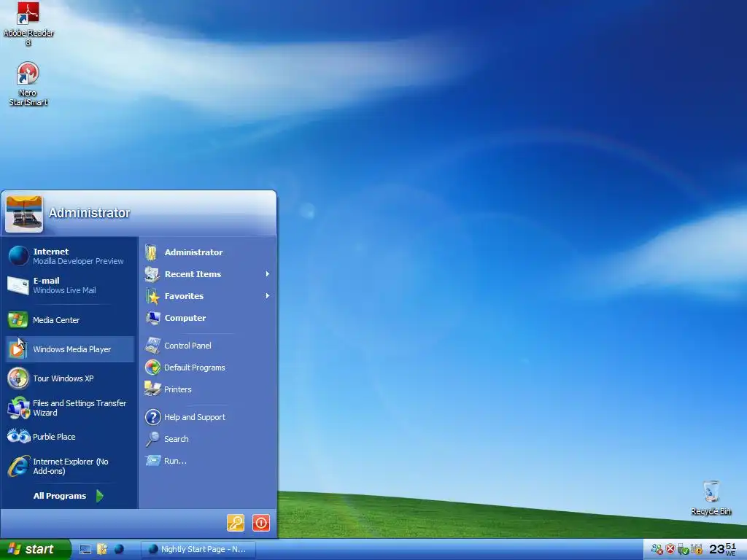Open the Administrator folder in right pane
The image size is (747, 560).
(x=208, y=252)
